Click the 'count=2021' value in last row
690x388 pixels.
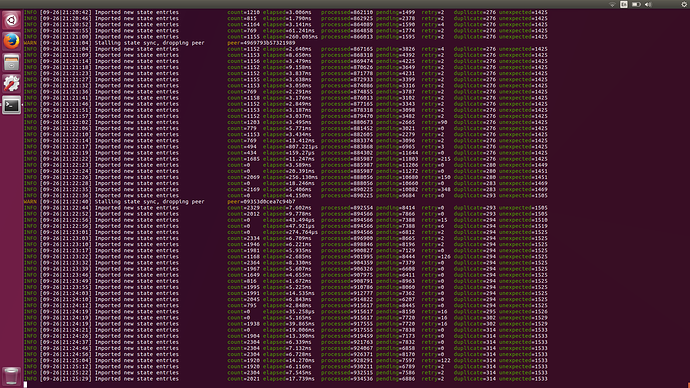[x=243, y=379]
